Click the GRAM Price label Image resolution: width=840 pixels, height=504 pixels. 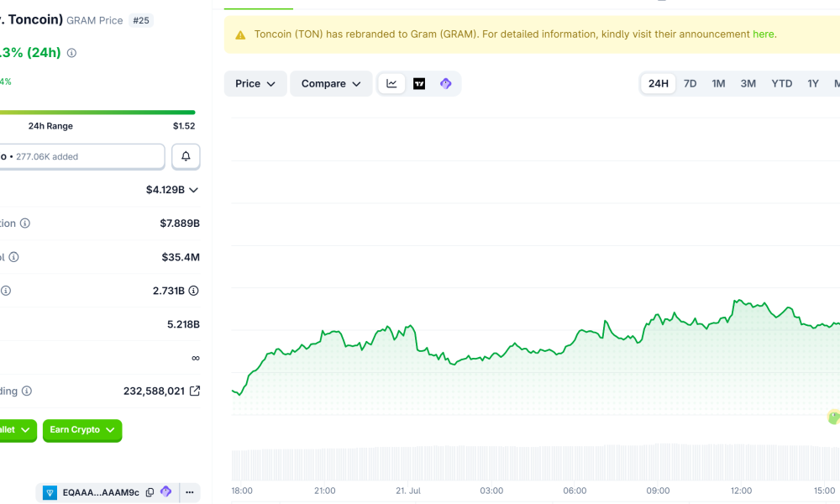coord(95,20)
